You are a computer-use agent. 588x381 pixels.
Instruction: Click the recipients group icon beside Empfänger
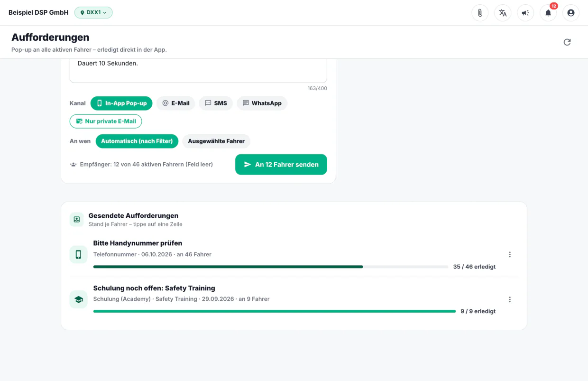click(73, 165)
